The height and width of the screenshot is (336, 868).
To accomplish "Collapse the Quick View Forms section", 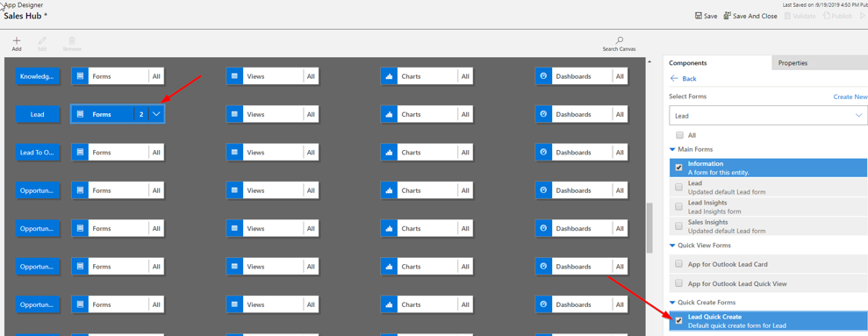I will 672,246.
